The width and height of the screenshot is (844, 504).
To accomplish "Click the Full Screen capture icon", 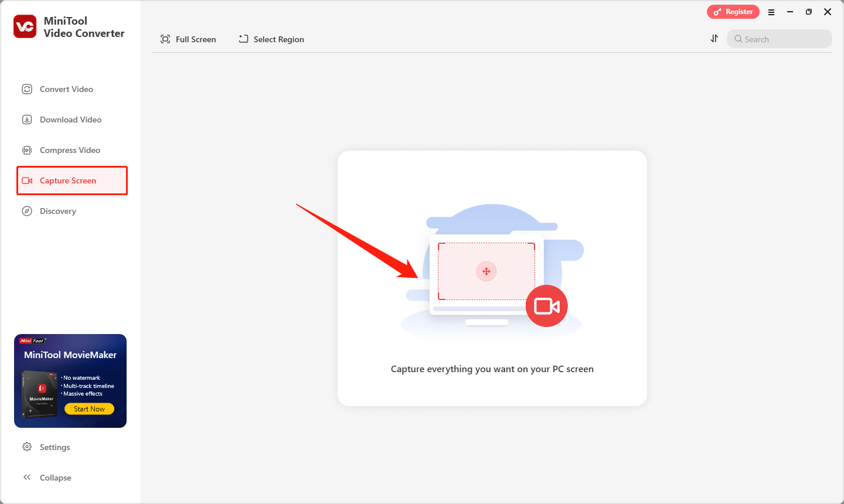I will click(x=165, y=39).
